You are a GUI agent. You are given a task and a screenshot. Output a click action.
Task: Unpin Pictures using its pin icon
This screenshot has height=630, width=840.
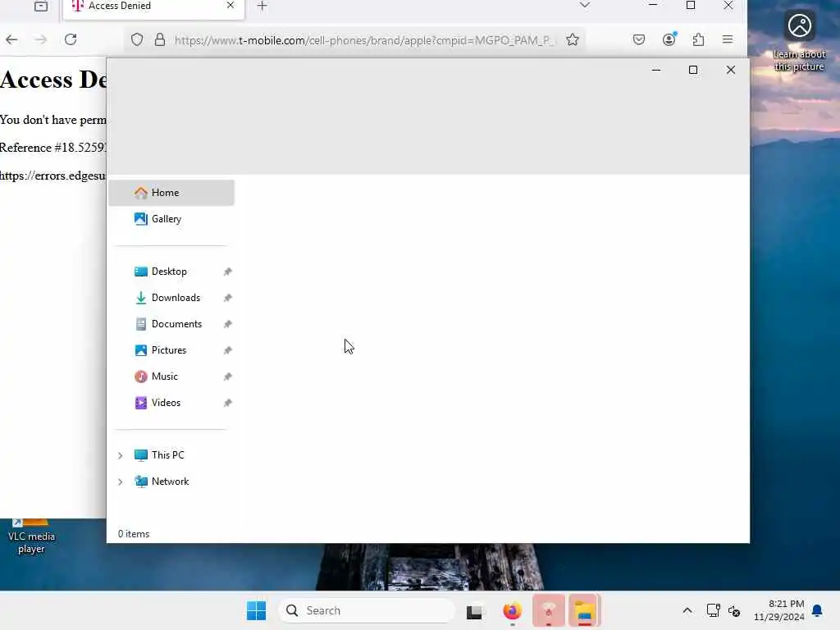pos(228,350)
